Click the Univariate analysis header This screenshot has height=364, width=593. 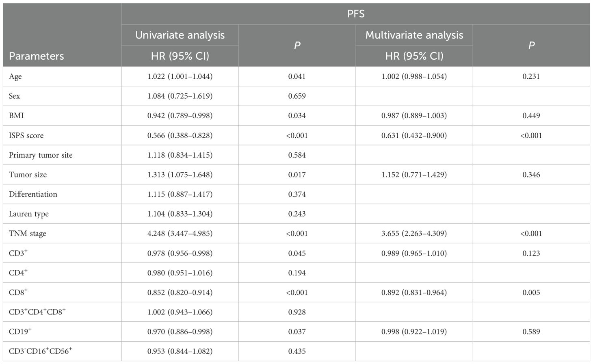180,35
